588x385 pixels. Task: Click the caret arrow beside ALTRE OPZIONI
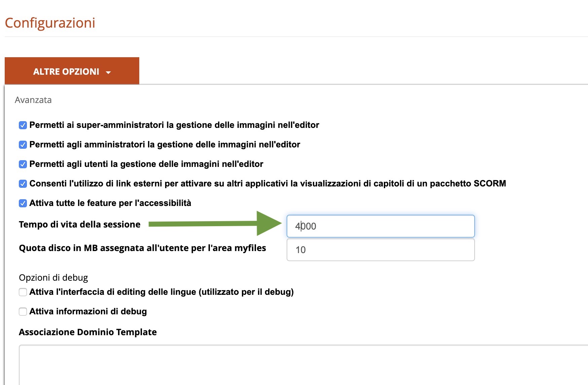108,72
